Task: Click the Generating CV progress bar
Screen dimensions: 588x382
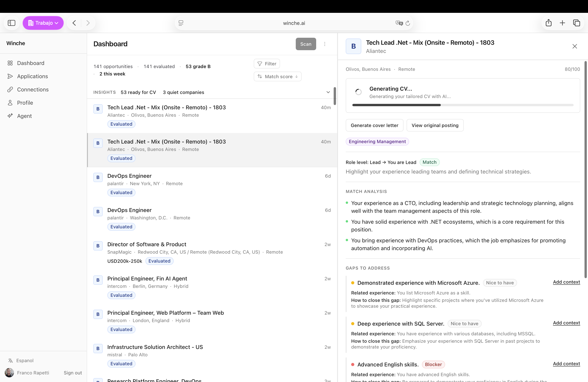Action: pos(463,105)
